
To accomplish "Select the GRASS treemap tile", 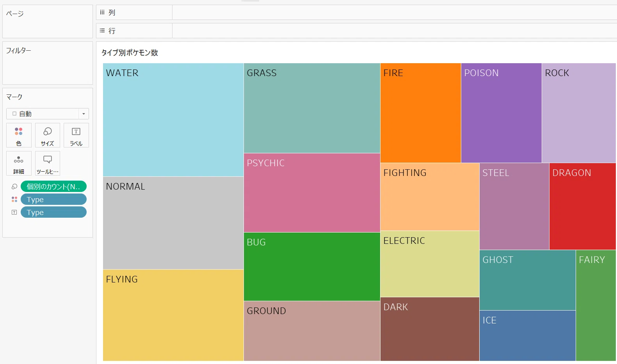I will pos(312,108).
